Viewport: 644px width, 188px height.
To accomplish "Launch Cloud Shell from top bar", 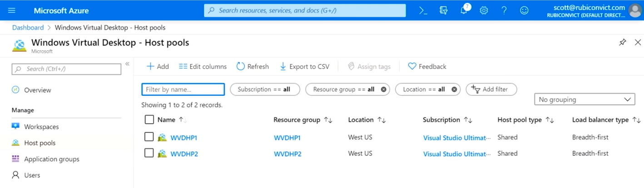I will [423, 10].
